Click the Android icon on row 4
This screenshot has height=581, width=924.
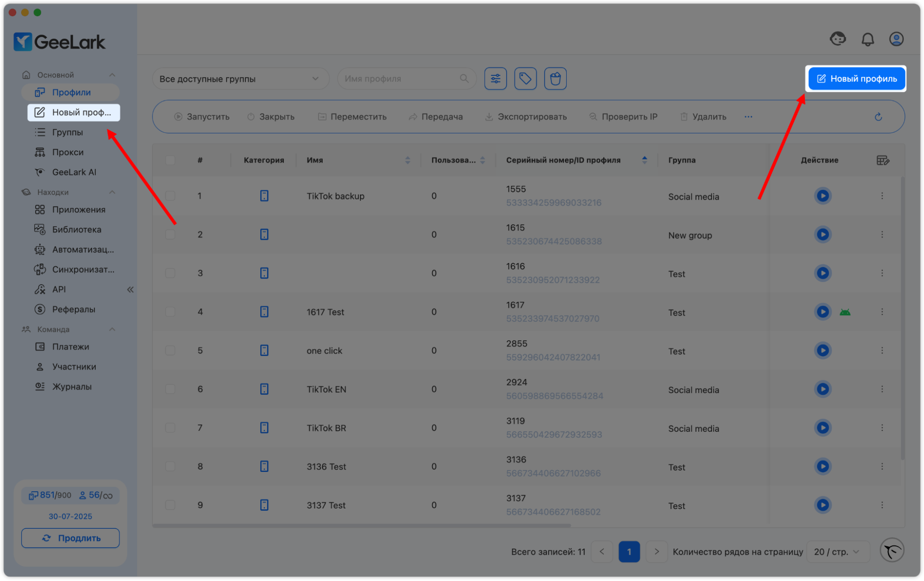pos(845,312)
